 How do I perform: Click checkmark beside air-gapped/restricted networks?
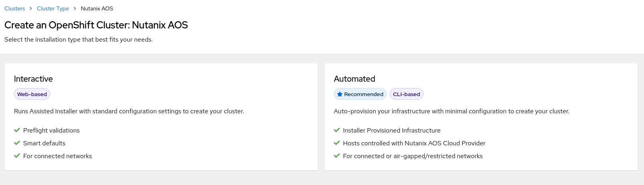[337, 156]
